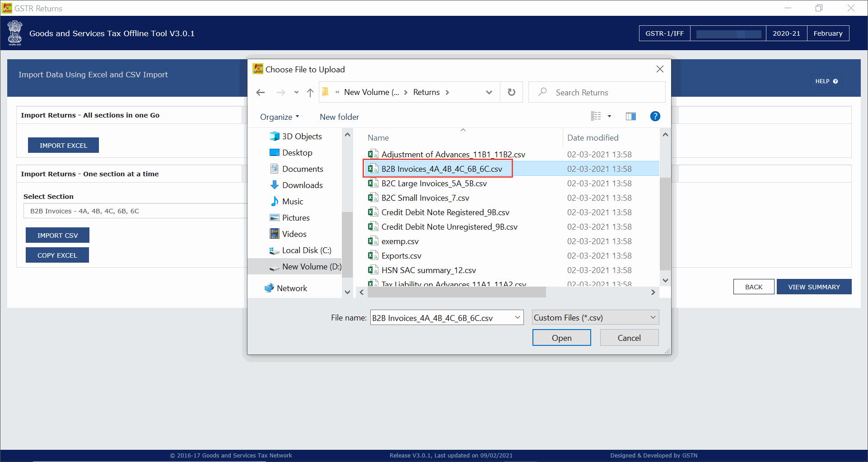The image size is (868, 462).
Task: Click the Up one level arrow
Action: tap(310, 92)
